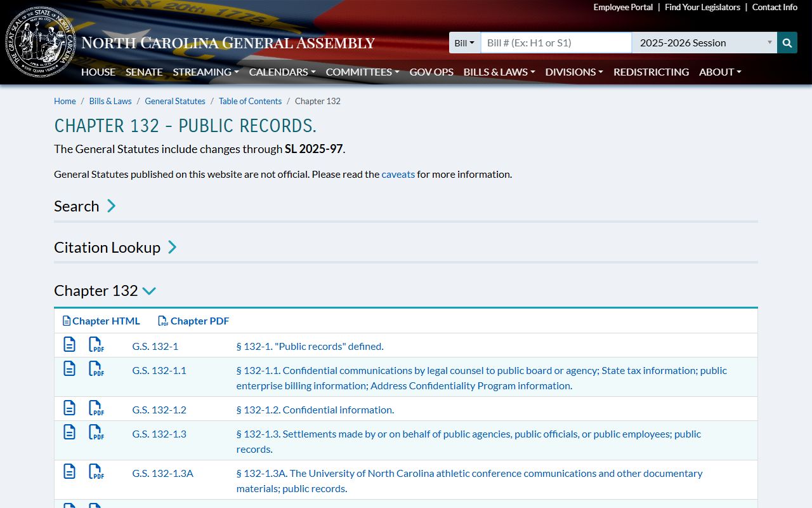Image resolution: width=812 pixels, height=508 pixels.
Task: Click the General Statutes breadcrumb
Action: pyautogui.click(x=175, y=101)
